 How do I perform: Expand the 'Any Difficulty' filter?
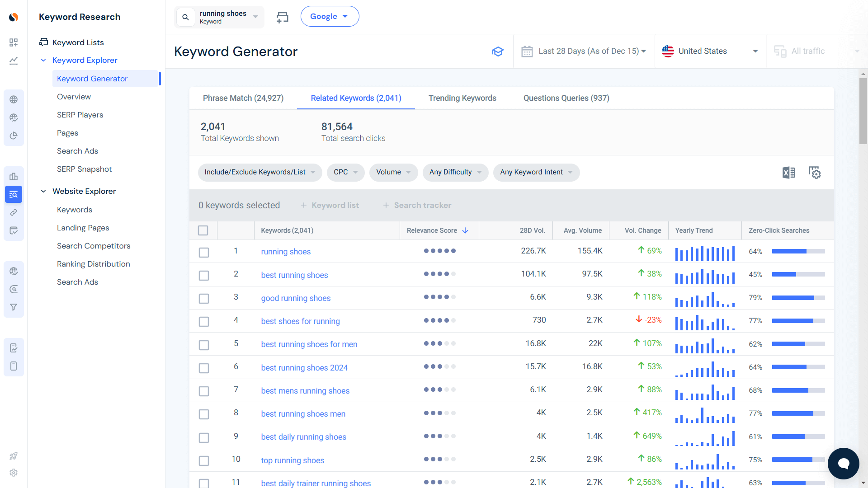pos(455,172)
